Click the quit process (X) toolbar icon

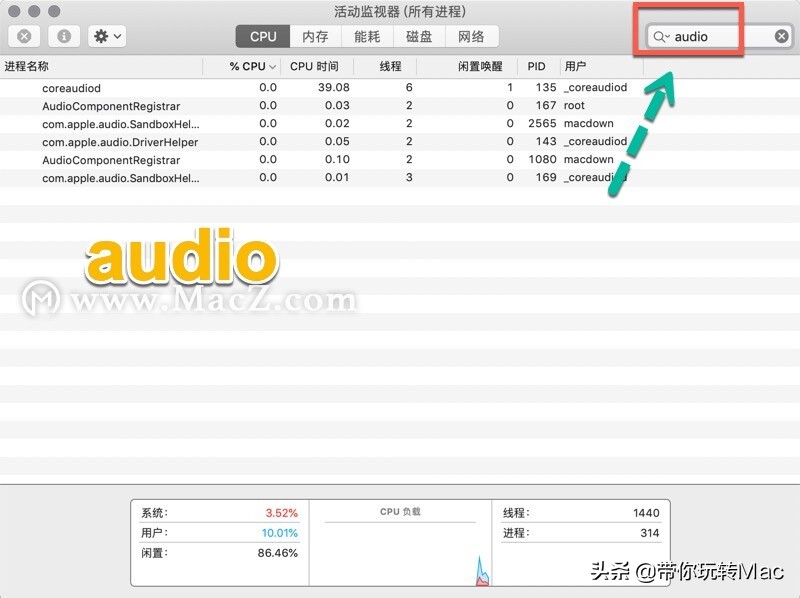point(22,37)
